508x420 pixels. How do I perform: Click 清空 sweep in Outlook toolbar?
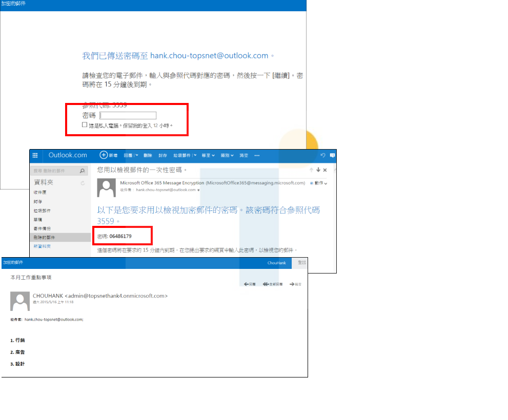pyautogui.click(x=243, y=155)
